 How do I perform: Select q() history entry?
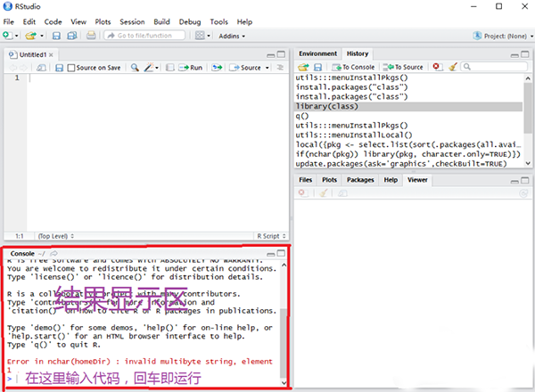coord(408,116)
